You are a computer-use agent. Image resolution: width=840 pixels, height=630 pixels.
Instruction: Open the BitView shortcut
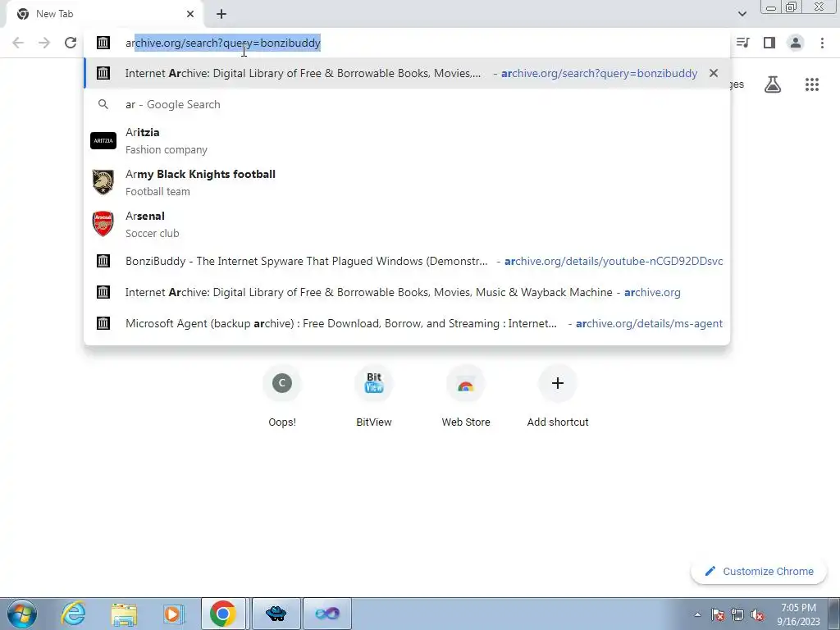point(374,396)
